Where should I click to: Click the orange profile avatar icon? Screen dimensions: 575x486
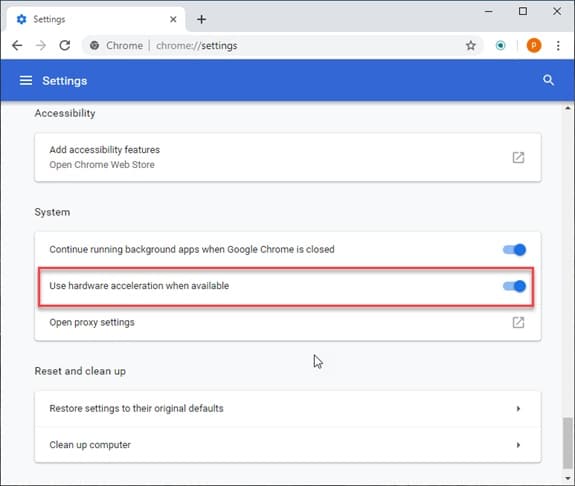pyautogui.click(x=534, y=45)
